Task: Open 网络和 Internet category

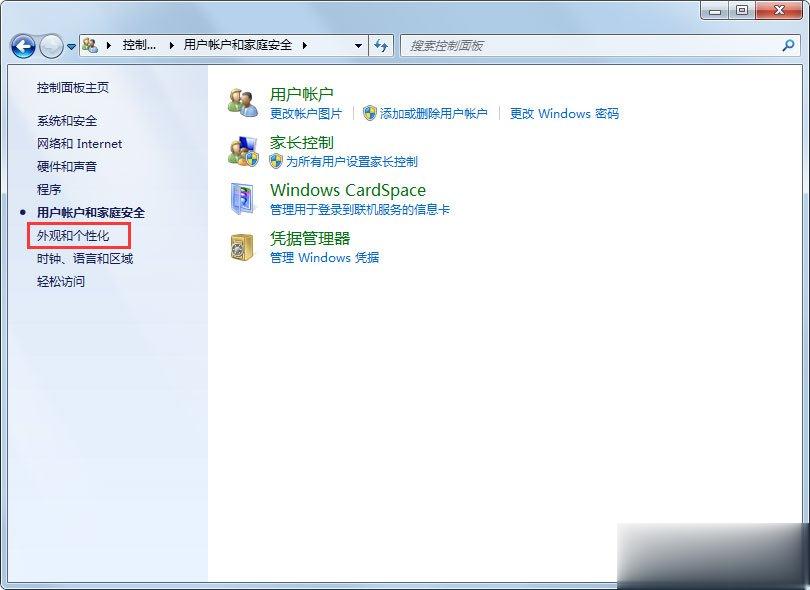Action: pos(80,144)
